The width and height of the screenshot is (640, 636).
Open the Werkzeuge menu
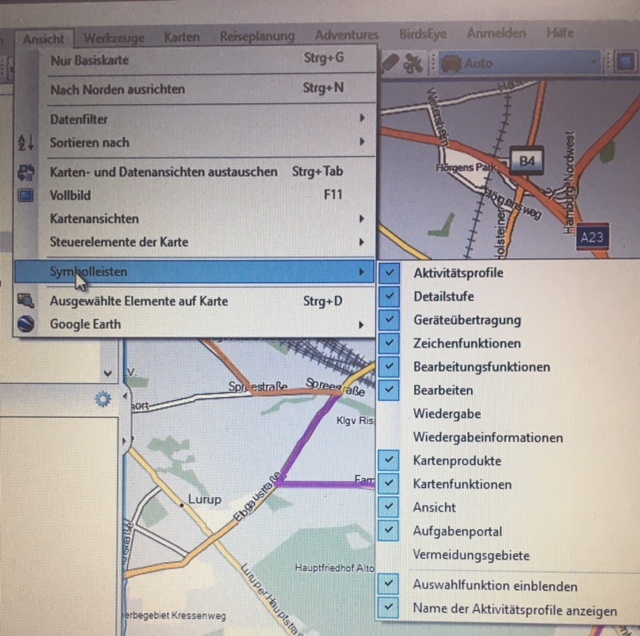point(114,37)
